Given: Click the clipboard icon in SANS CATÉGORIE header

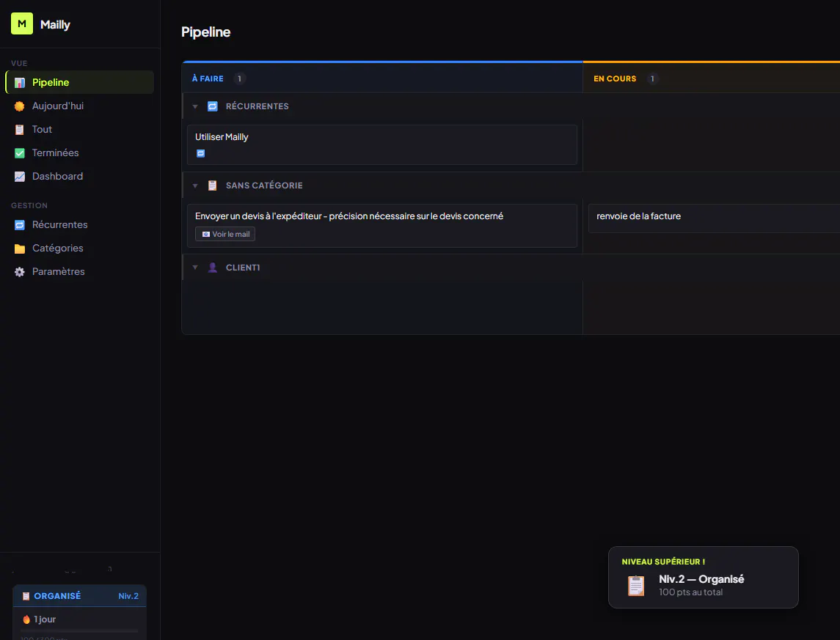Looking at the screenshot, I should (x=213, y=185).
